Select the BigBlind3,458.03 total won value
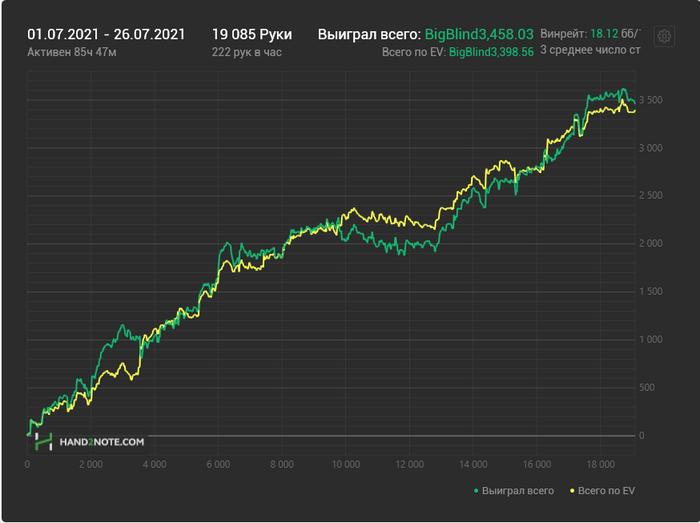 click(479, 34)
